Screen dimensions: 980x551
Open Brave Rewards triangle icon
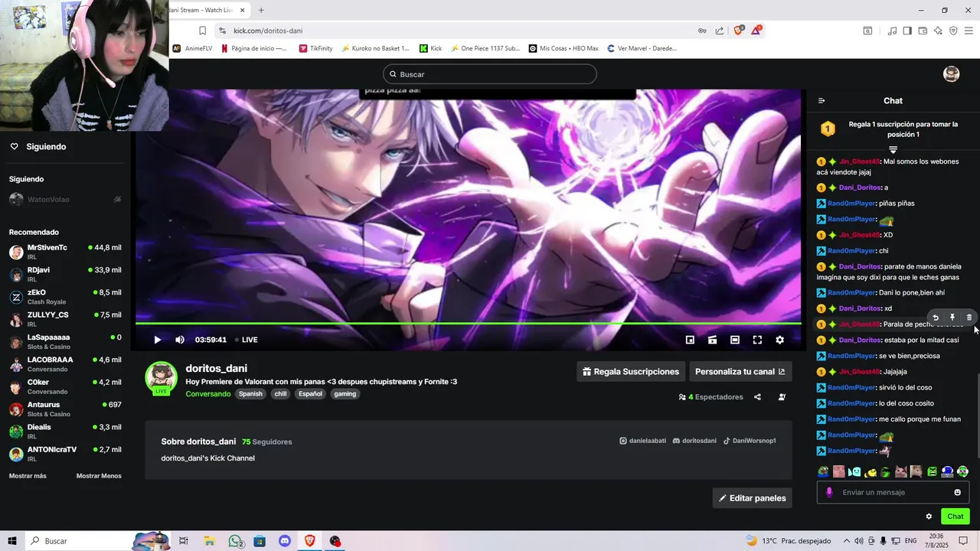tap(756, 31)
